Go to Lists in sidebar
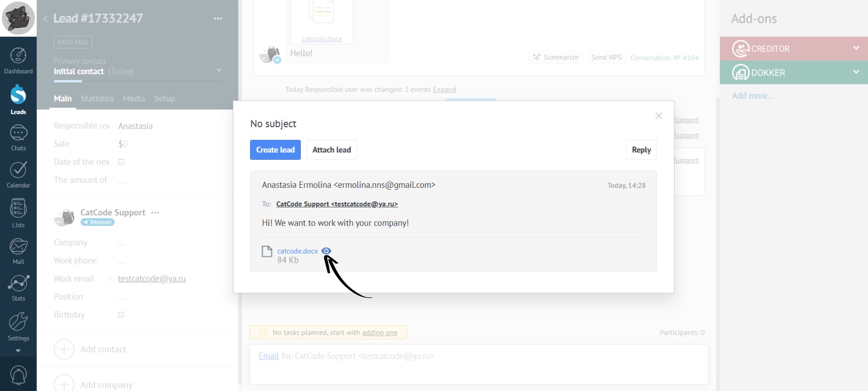This screenshot has width=868, height=391. coord(18,213)
